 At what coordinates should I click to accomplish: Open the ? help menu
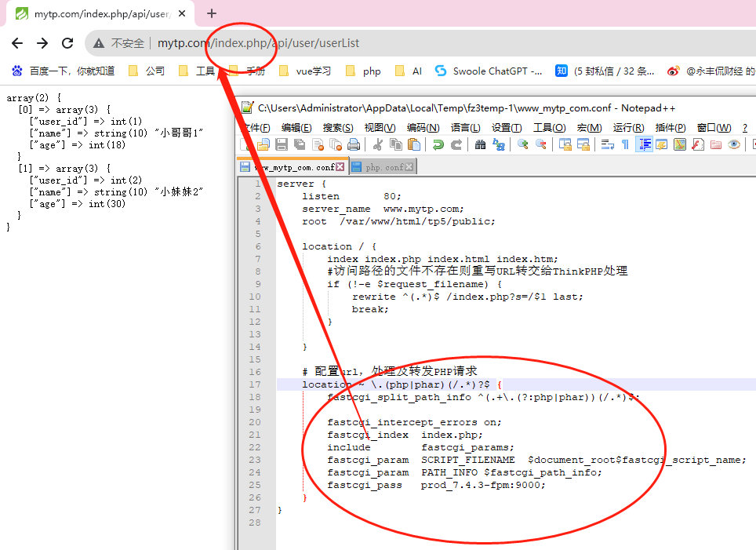point(745,128)
